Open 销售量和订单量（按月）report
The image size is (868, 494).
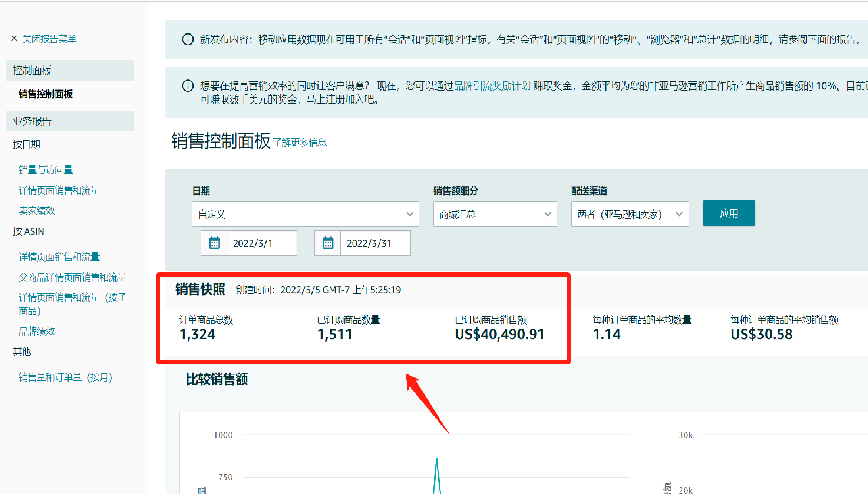coord(65,377)
